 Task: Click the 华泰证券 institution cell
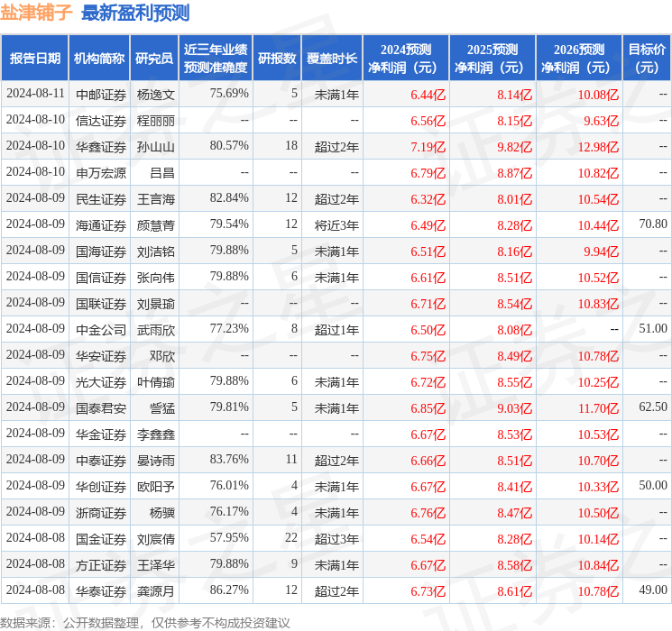click(101, 591)
